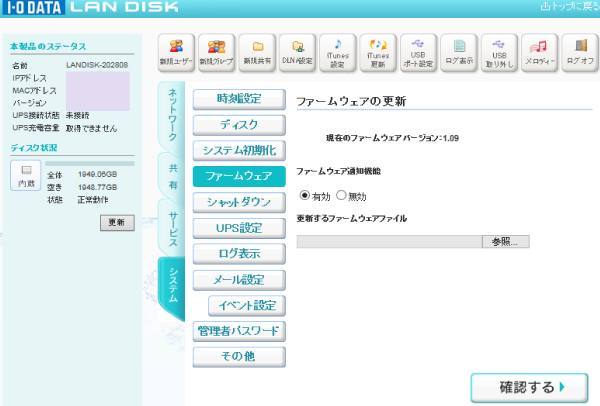Click the USB取り外し icon

click(x=500, y=50)
